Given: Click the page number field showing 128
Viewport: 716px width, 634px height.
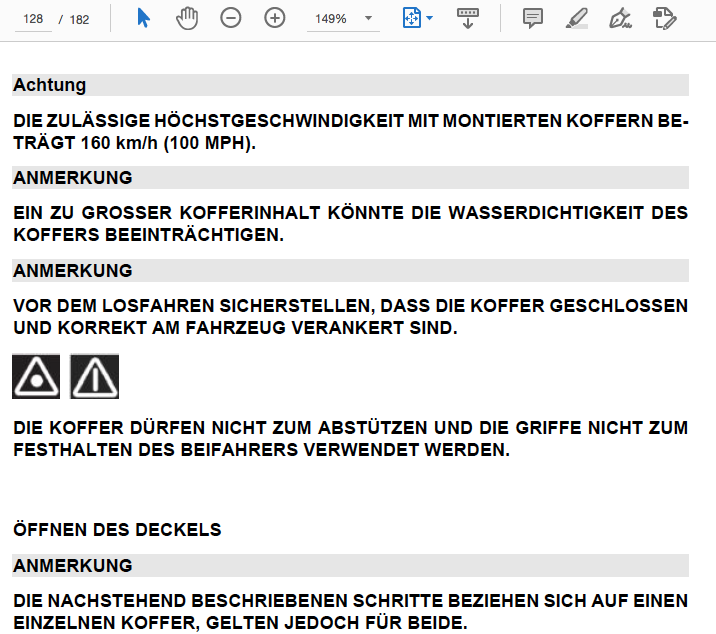Looking at the screenshot, I should pos(36,19).
